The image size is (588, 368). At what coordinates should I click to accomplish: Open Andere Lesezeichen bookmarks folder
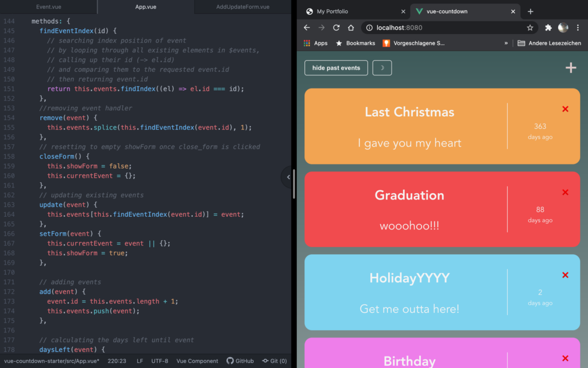(550, 43)
